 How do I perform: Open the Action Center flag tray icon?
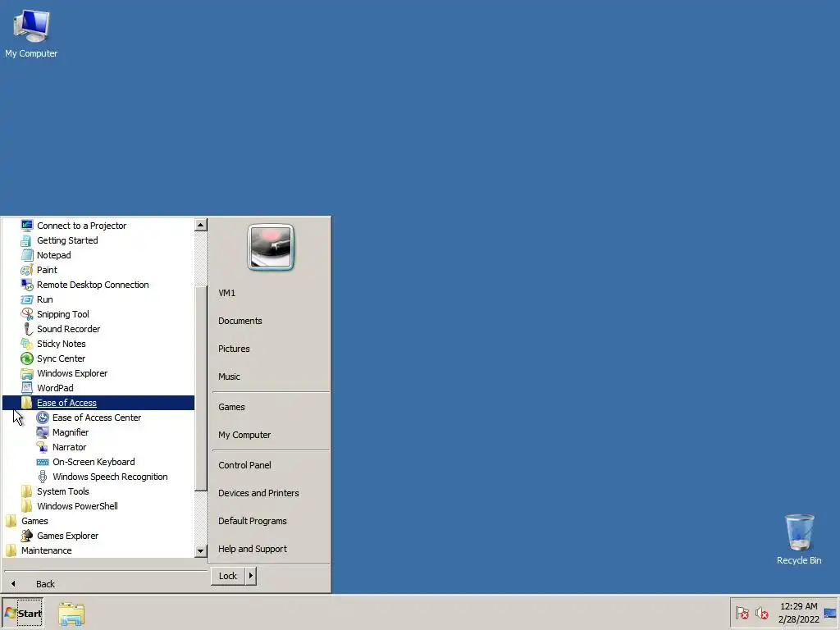click(x=742, y=612)
